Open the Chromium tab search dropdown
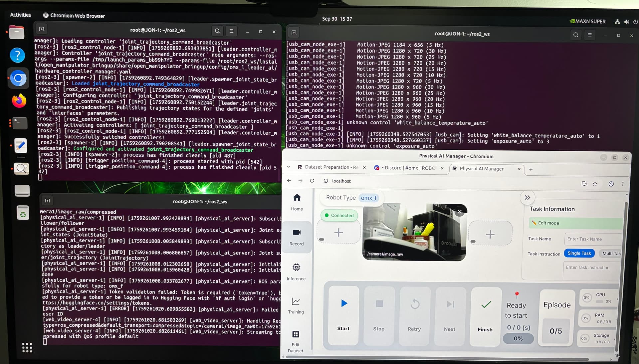 click(288, 167)
